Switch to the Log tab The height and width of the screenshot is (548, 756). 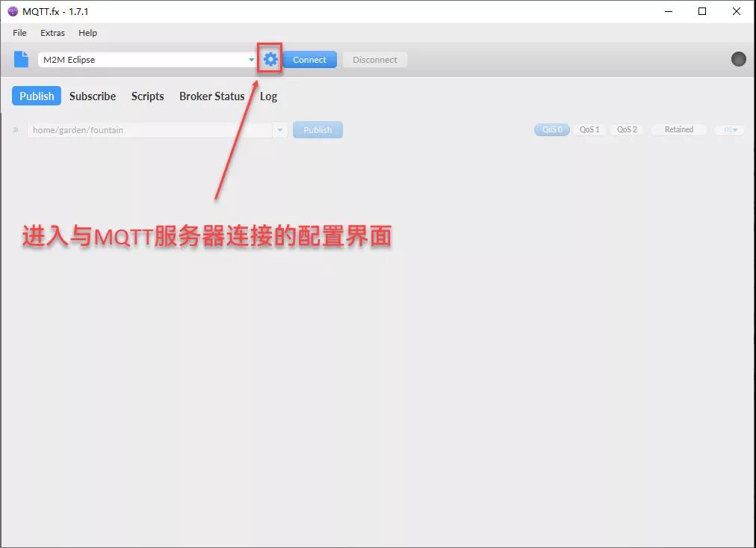[268, 96]
